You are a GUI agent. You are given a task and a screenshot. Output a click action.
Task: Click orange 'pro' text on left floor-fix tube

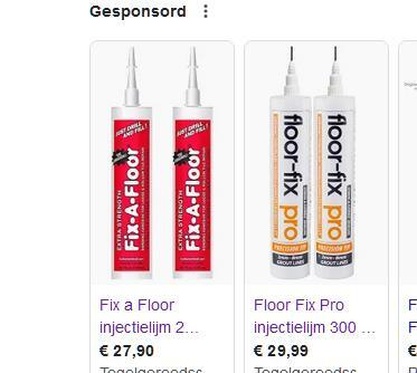[x=289, y=222]
